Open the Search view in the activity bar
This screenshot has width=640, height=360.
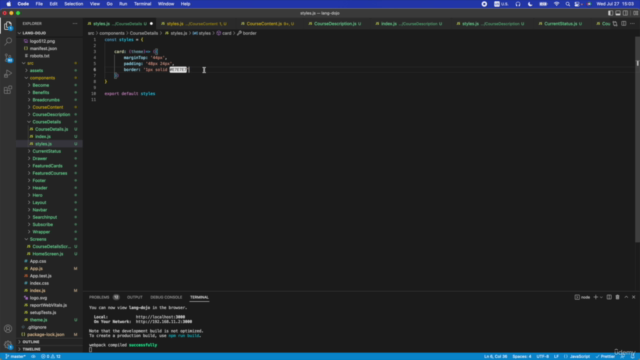click(8, 42)
